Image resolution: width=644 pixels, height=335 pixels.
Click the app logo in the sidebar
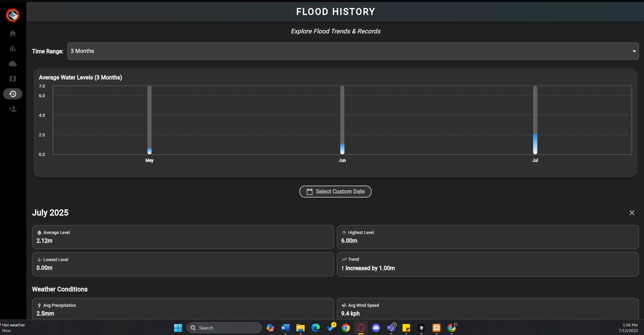point(13,15)
